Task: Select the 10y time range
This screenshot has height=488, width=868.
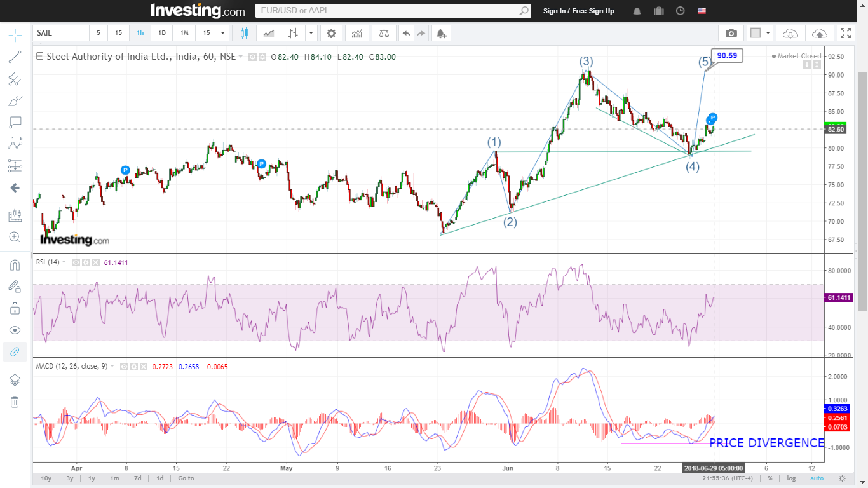Action: pyautogui.click(x=46, y=478)
